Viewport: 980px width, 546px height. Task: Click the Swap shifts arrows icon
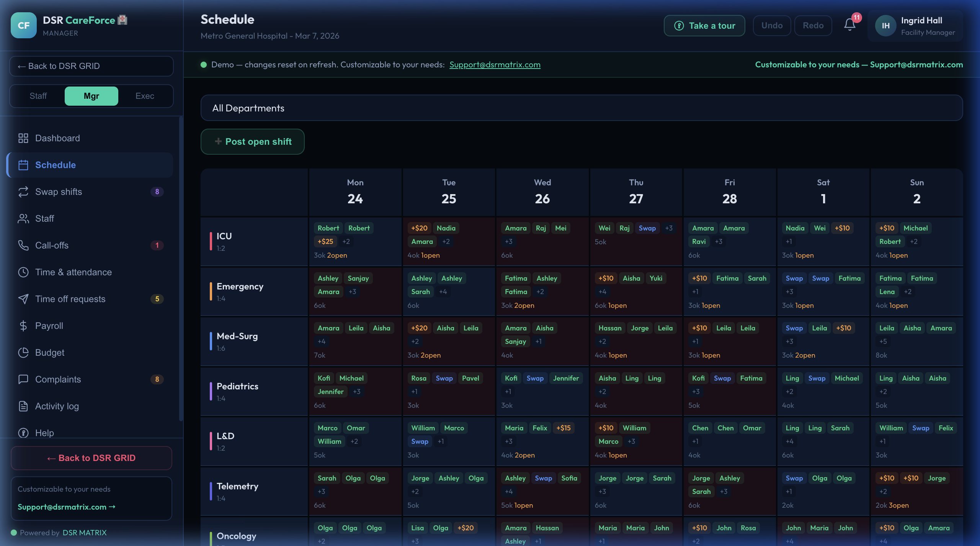click(x=23, y=192)
